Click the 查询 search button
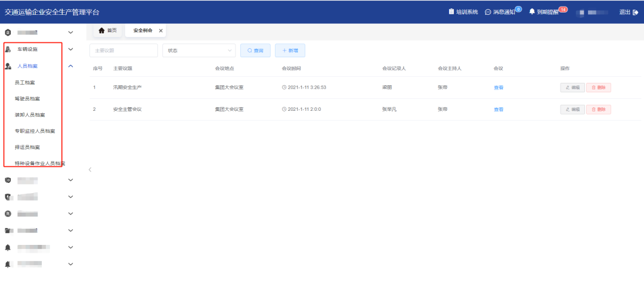This screenshot has width=644, height=286. click(x=255, y=51)
